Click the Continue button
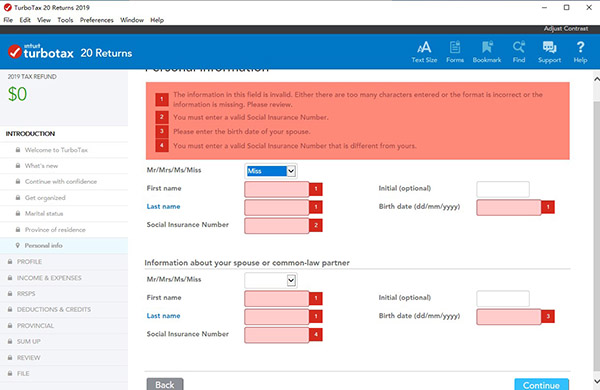 541,385
